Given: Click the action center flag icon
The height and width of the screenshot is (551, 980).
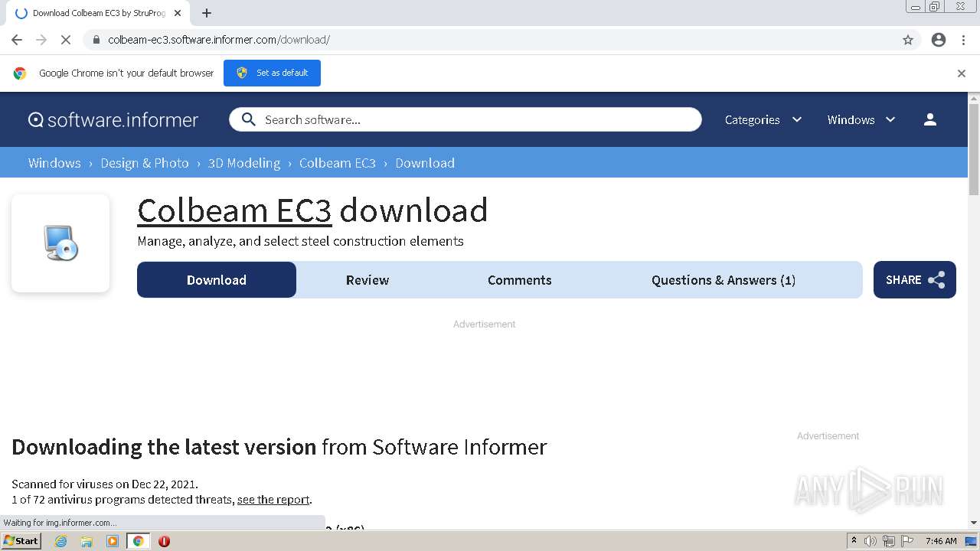Looking at the screenshot, I should click(907, 541).
